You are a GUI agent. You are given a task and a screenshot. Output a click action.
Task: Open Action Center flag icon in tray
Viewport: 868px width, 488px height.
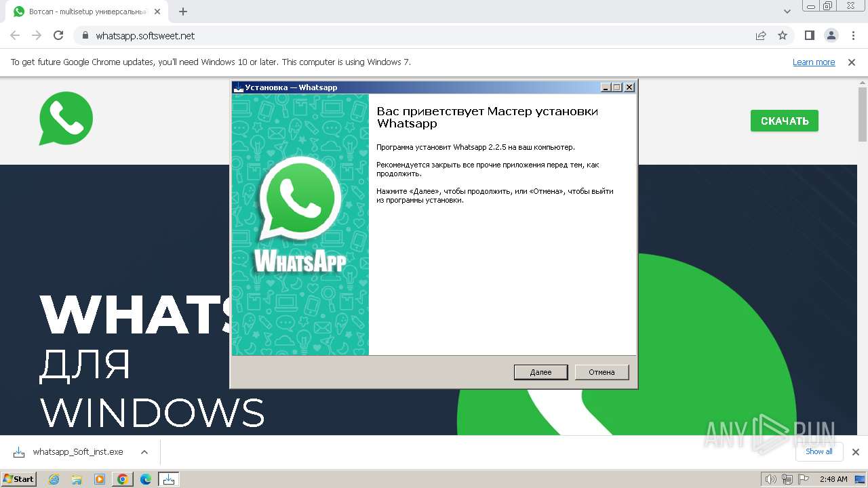coord(802,479)
